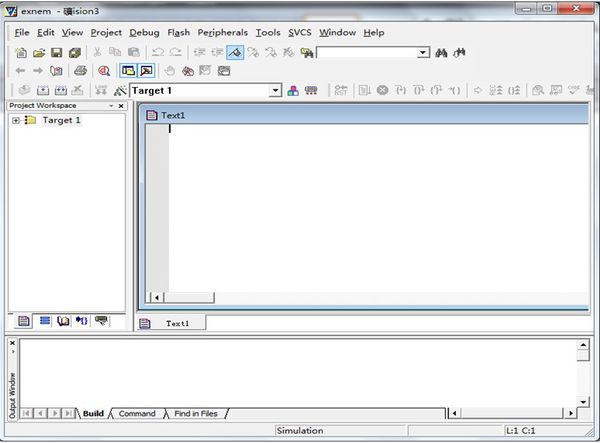This screenshot has height=443, width=600.
Task: Save all files with the stacked disks icon
Action: (x=75, y=52)
